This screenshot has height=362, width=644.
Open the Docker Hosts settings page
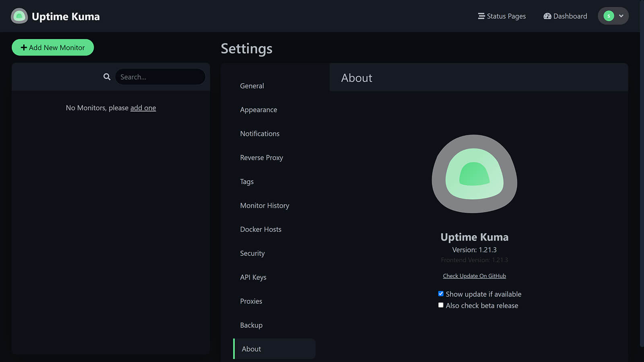[261, 229]
